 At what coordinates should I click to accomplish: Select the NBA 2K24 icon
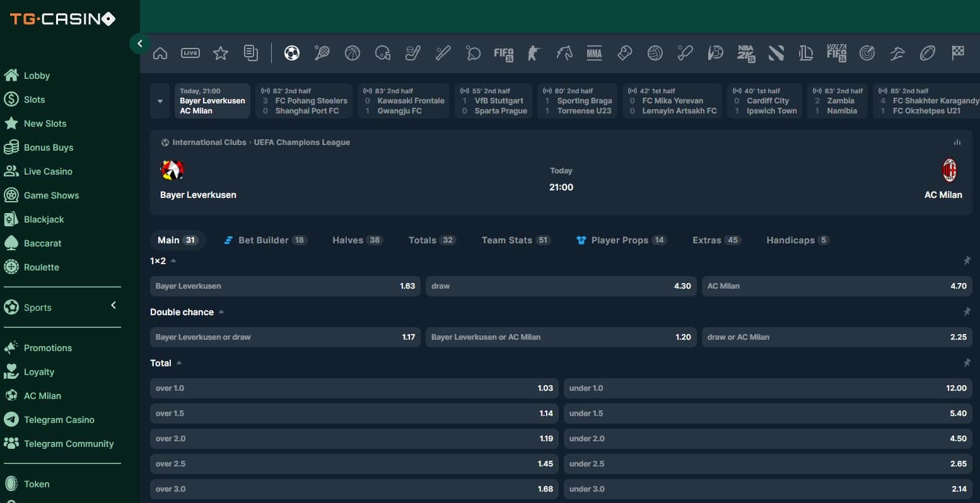click(745, 54)
